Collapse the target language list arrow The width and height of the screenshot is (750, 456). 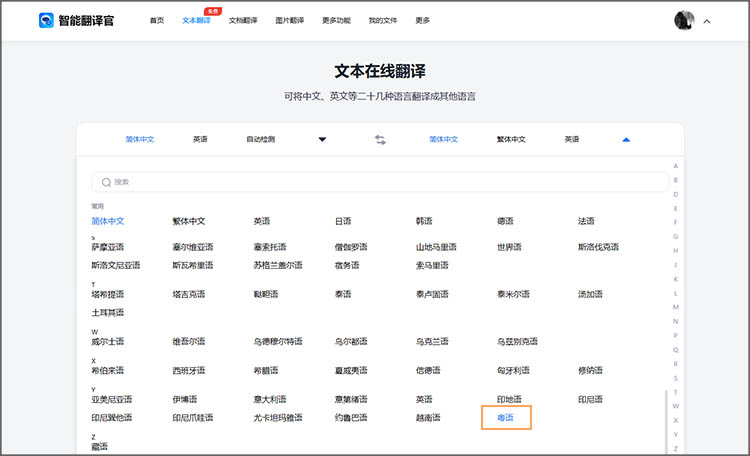click(626, 139)
